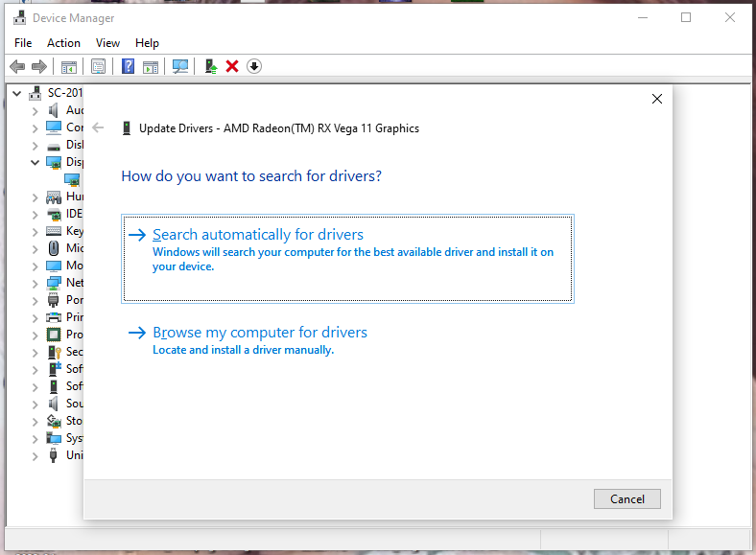Select the Processors chip icon

(54, 335)
